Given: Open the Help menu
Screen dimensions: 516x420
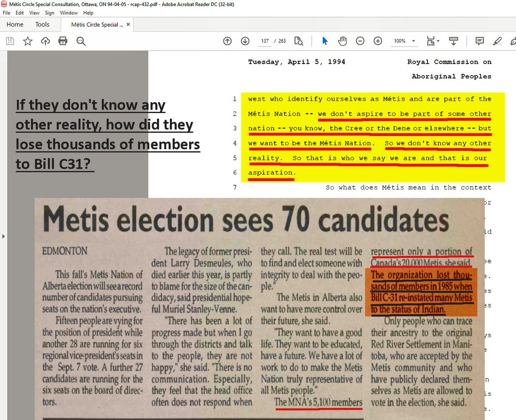Looking at the screenshot, I should [88, 13].
